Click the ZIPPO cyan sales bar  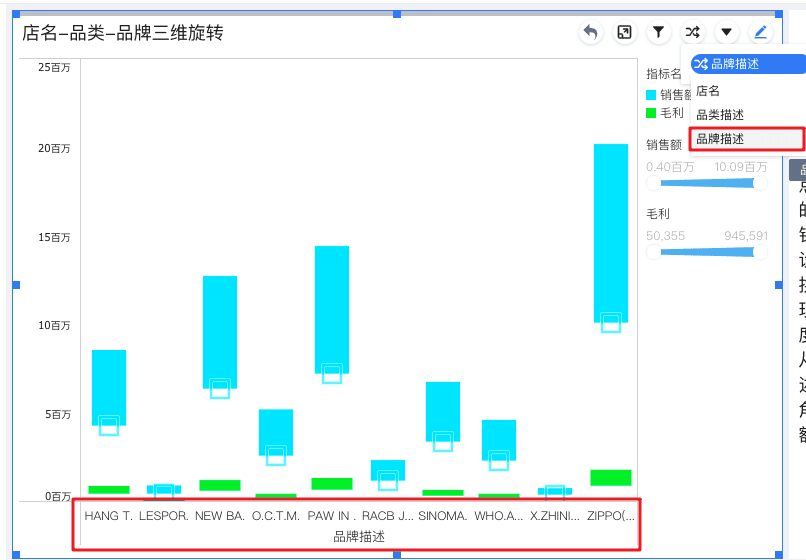pyautogui.click(x=611, y=233)
